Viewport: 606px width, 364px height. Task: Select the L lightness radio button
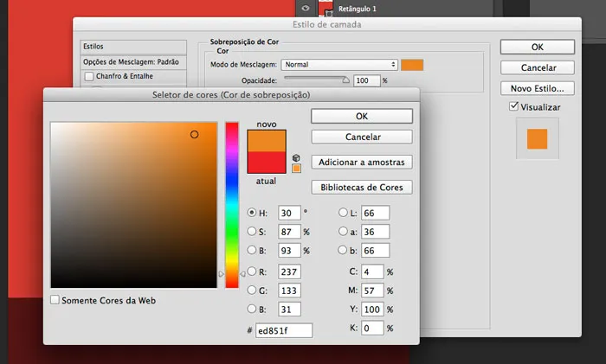point(343,213)
